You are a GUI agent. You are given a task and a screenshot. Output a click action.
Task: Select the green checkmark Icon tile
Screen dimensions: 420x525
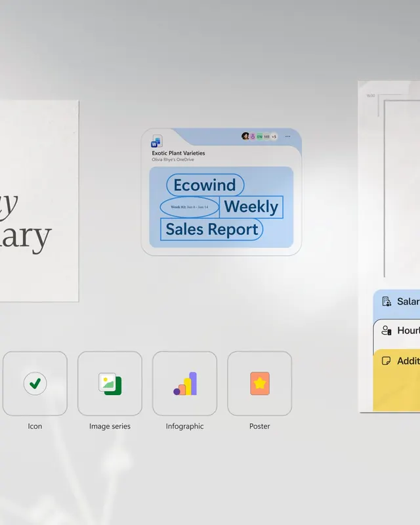click(x=35, y=383)
